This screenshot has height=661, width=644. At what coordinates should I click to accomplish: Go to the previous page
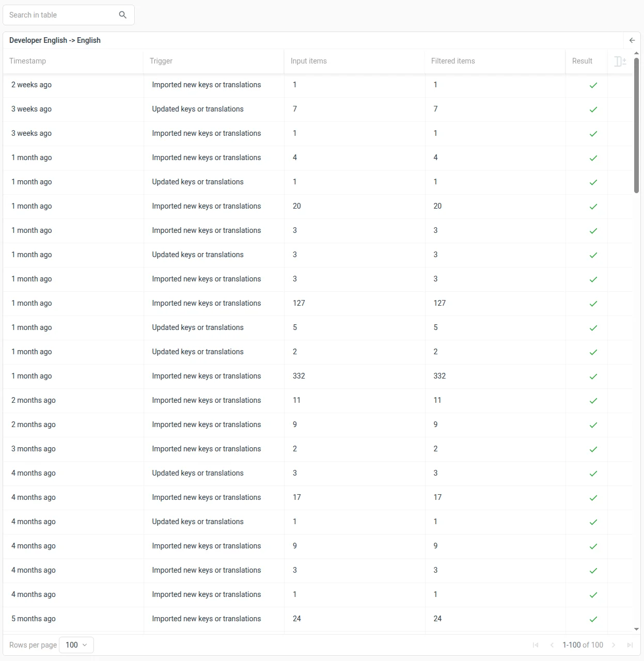click(552, 645)
